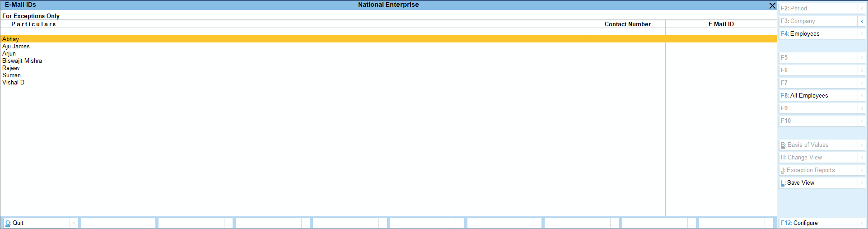Screen dimensions: 868x229
Task: Click the arrow beside F12: Configure
Action: pos(862,223)
